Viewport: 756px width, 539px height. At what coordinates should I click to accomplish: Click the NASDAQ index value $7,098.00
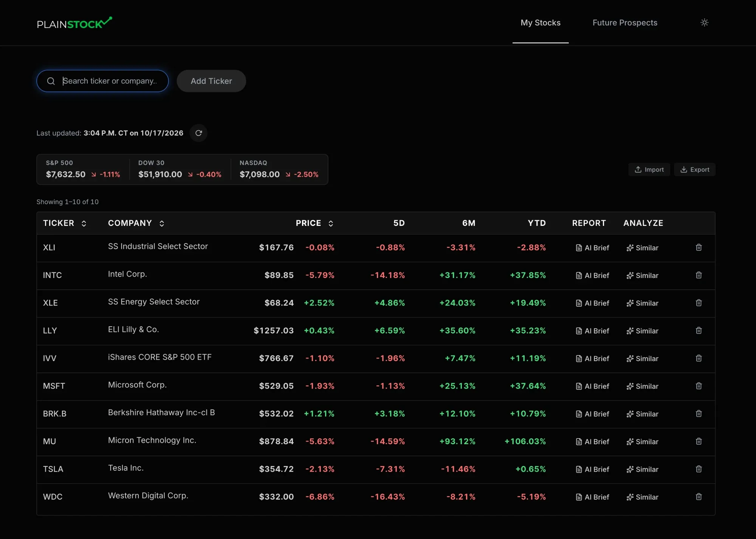coord(260,174)
